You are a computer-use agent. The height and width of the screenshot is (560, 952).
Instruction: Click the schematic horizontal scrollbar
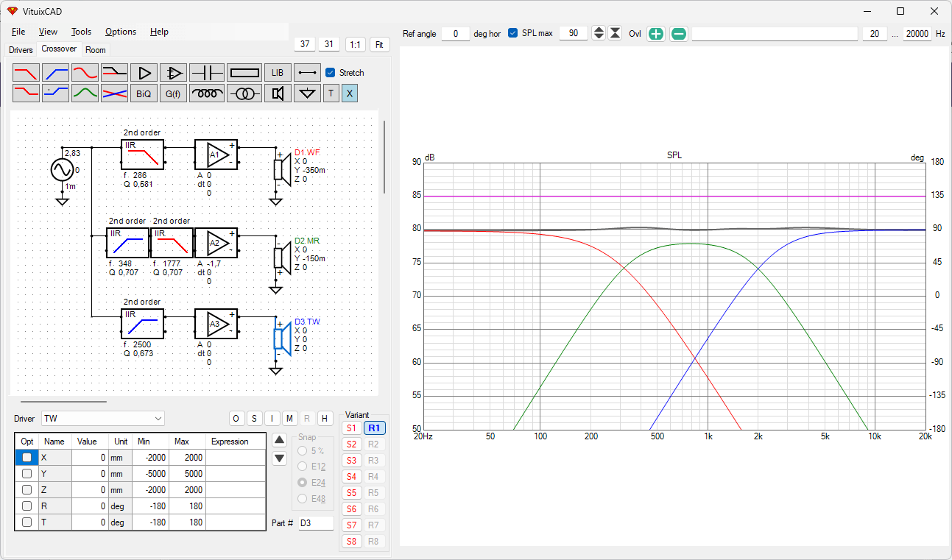[x=63, y=402]
